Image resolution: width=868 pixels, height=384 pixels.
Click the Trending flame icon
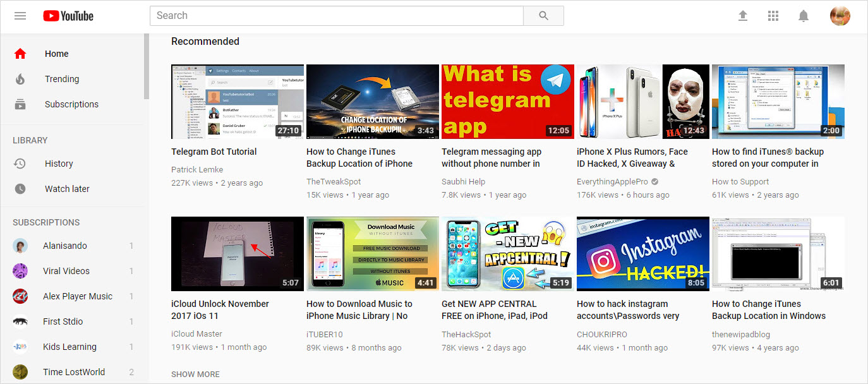click(20, 79)
